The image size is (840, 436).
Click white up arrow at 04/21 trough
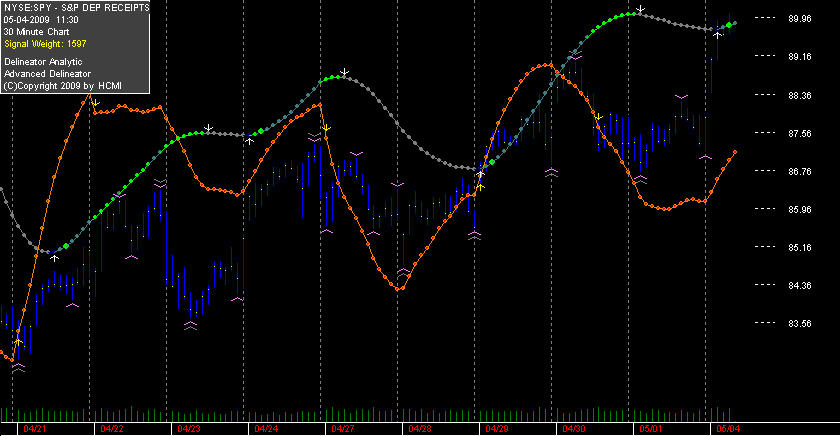point(55,258)
